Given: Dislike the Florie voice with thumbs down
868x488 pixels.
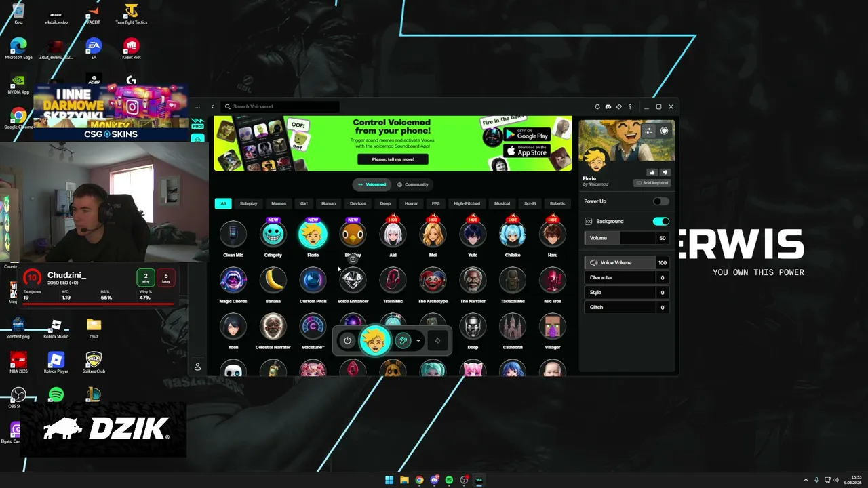Looking at the screenshot, I should coord(665,173).
